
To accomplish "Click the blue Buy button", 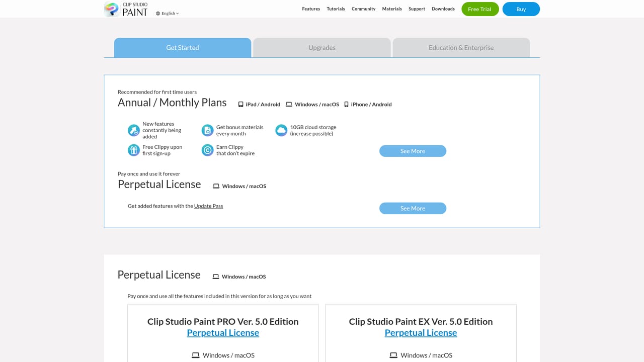I will [521, 9].
